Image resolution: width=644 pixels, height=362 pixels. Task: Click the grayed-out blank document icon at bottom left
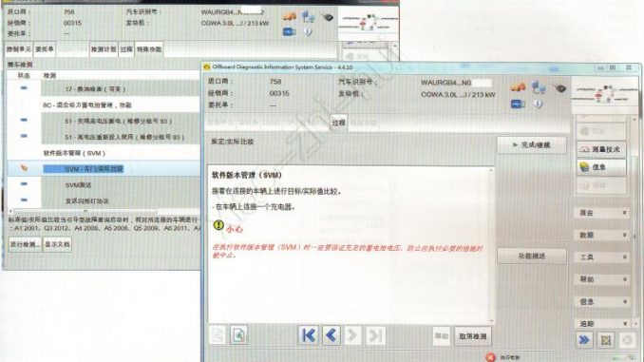[x=218, y=335]
